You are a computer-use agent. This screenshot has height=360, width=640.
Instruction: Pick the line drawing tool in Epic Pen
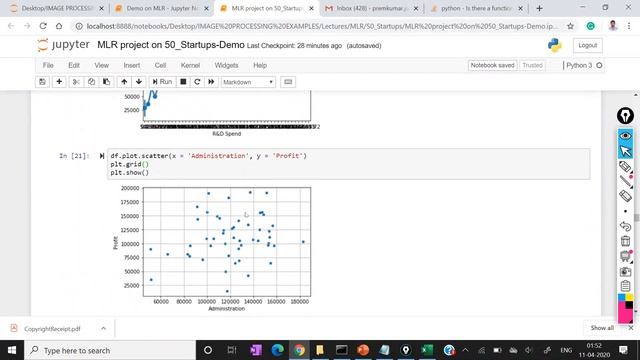625,181
